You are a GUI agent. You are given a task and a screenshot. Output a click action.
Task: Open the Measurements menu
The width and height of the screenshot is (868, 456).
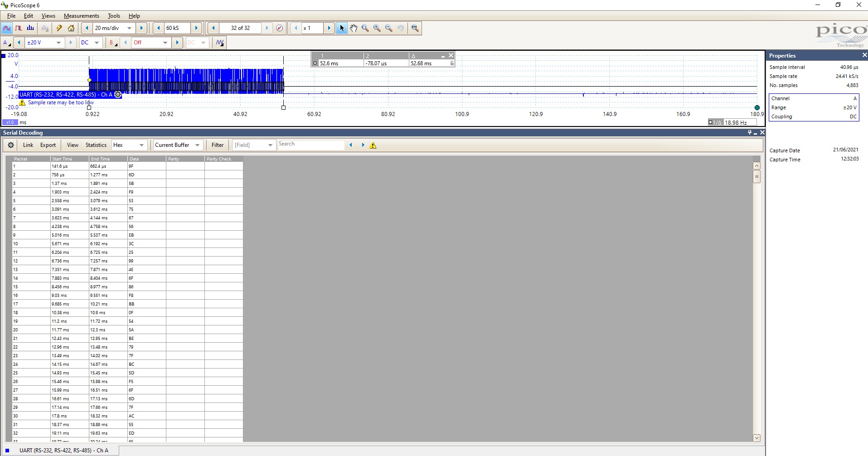pos(82,16)
